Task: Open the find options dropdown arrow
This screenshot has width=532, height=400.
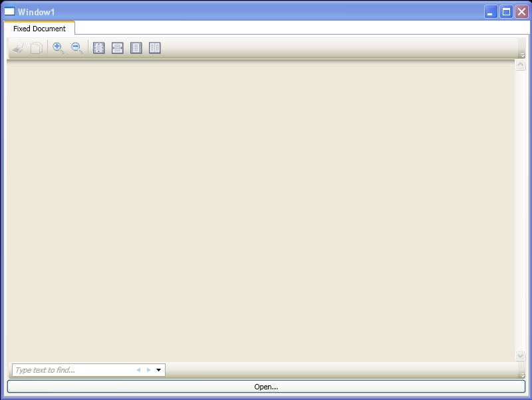Action: (x=158, y=370)
